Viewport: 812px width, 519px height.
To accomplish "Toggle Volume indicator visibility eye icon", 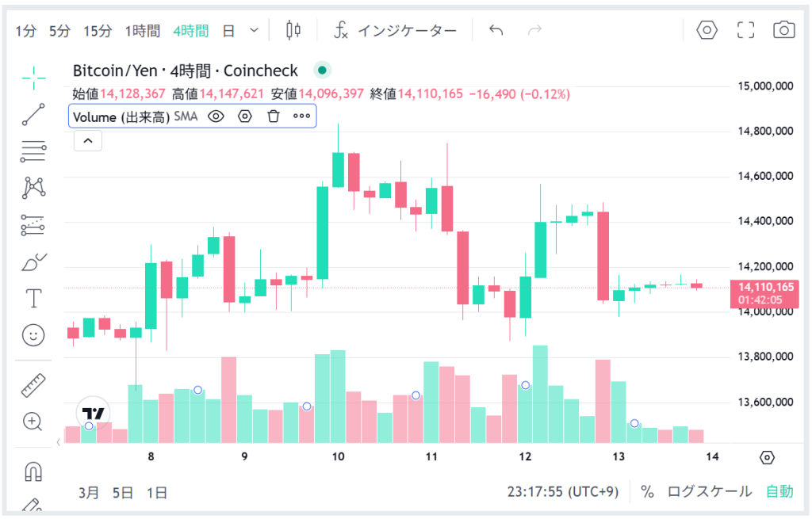I will (x=216, y=116).
